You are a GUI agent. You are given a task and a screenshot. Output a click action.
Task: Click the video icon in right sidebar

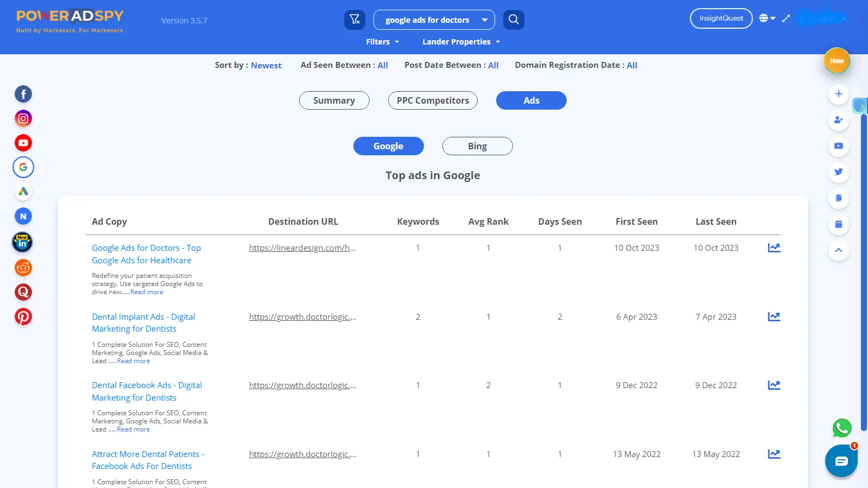pyautogui.click(x=839, y=146)
